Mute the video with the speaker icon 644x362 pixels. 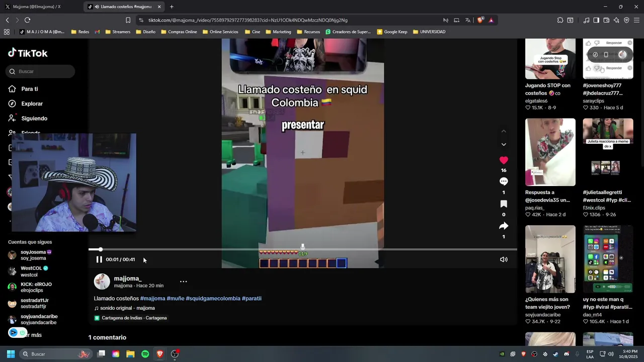tap(504, 259)
